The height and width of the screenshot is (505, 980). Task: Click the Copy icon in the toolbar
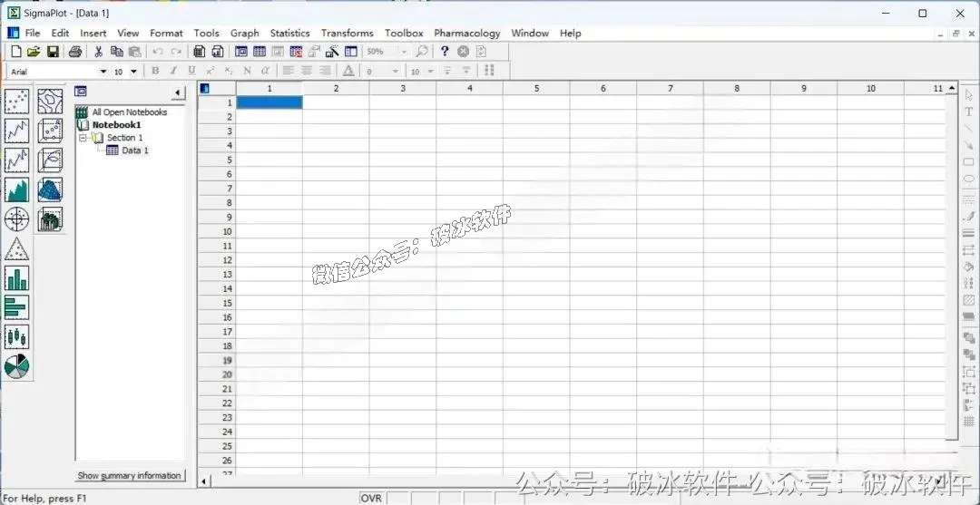coord(116,52)
